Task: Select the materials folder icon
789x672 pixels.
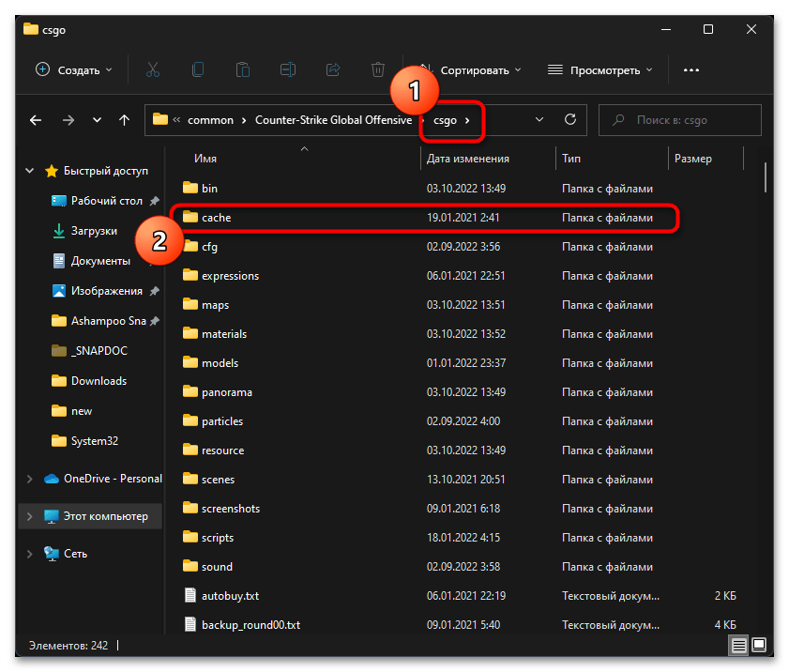Action: click(x=190, y=333)
